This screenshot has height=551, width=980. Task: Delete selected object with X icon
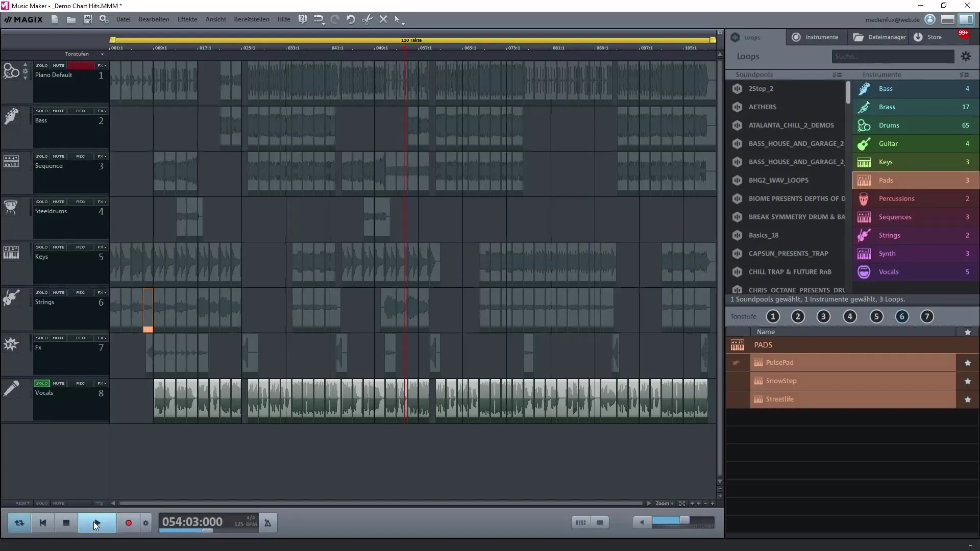click(x=383, y=19)
